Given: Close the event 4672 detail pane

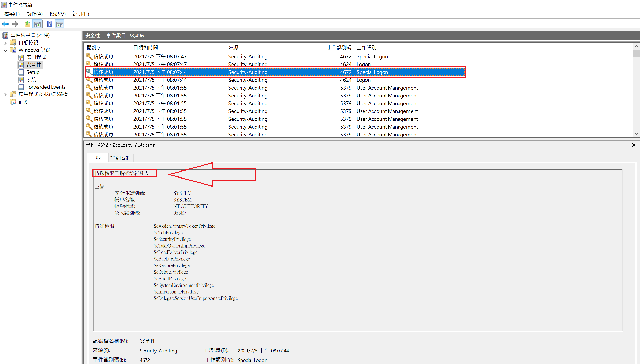Looking at the screenshot, I should coord(634,145).
